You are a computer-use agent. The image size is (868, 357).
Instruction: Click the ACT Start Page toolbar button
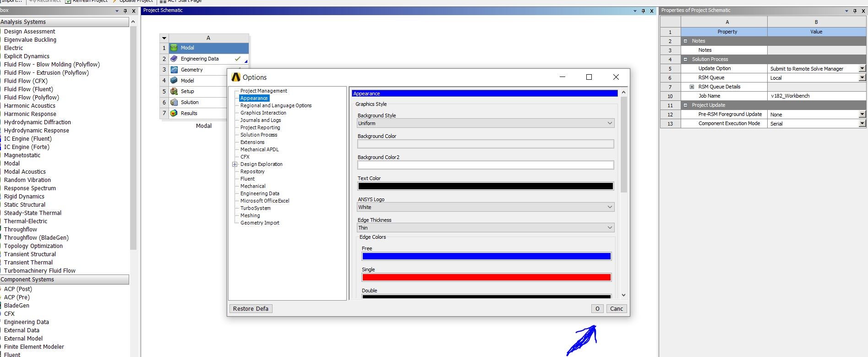[x=181, y=1]
